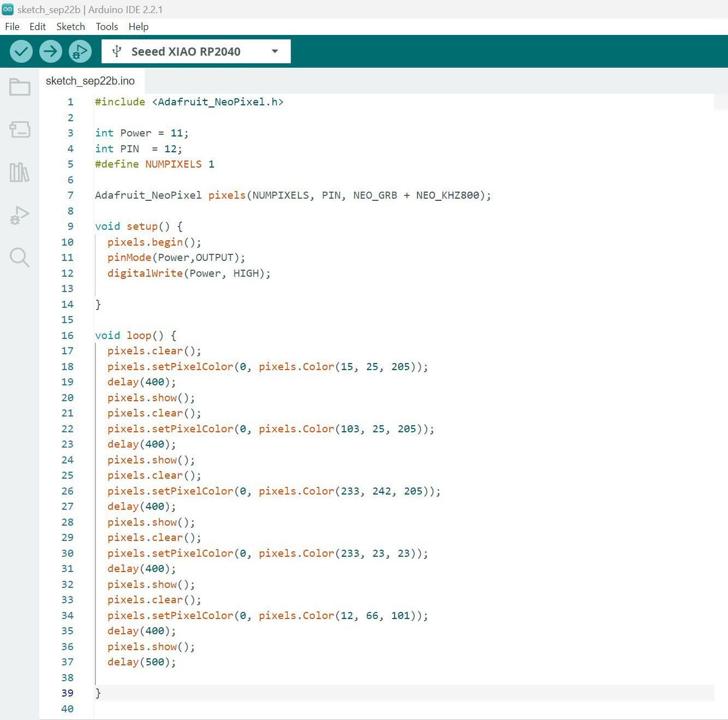Click the 'void loop() {' line
The width and height of the screenshot is (728, 720).
tap(136, 336)
